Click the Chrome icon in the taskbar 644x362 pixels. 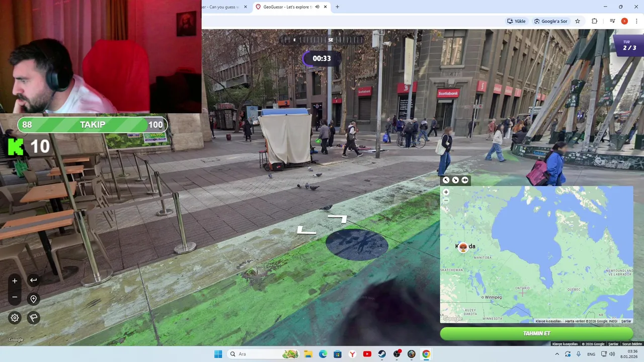[x=426, y=354]
